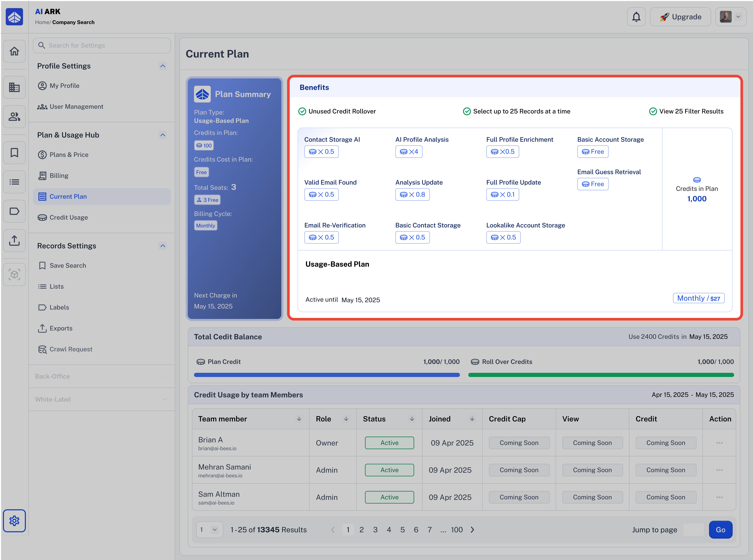Viewport: 753px width, 560px height.
Task: Expand the White-Label section
Action: click(x=102, y=399)
